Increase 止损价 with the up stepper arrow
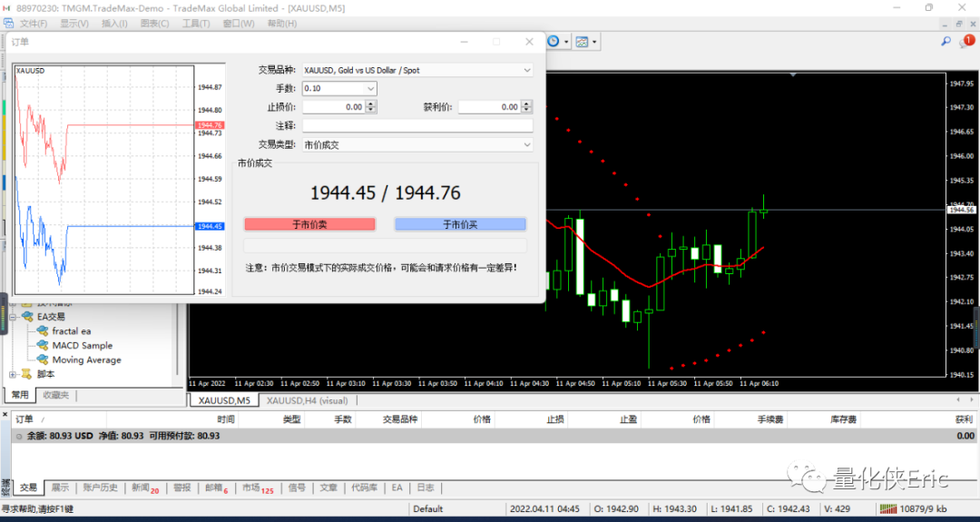 tap(370, 103)
